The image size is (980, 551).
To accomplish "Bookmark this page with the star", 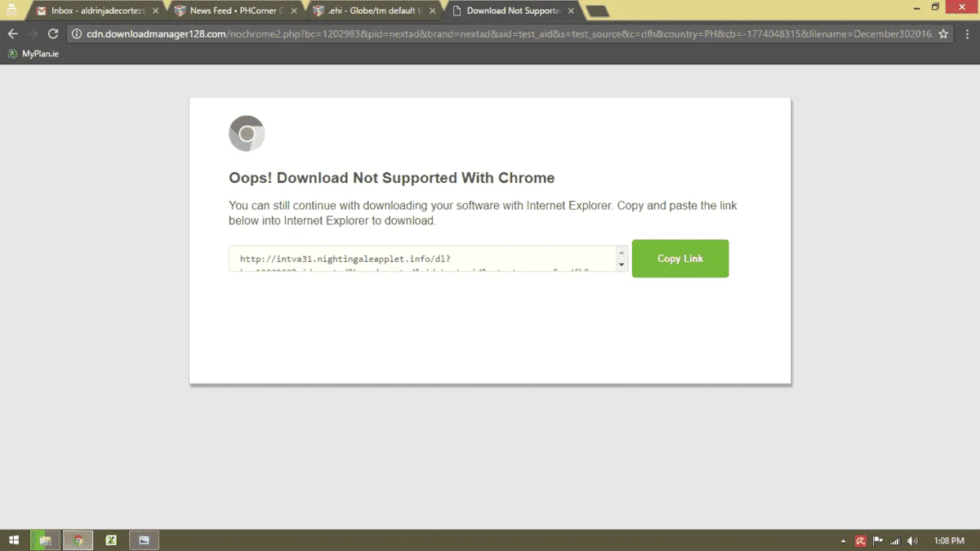I will (943, 34).
